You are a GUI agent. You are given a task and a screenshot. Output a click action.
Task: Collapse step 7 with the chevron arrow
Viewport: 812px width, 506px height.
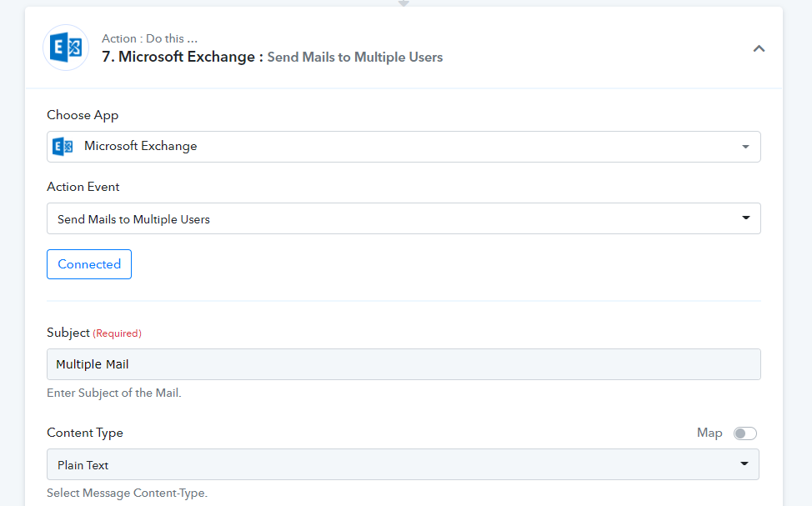759,48
